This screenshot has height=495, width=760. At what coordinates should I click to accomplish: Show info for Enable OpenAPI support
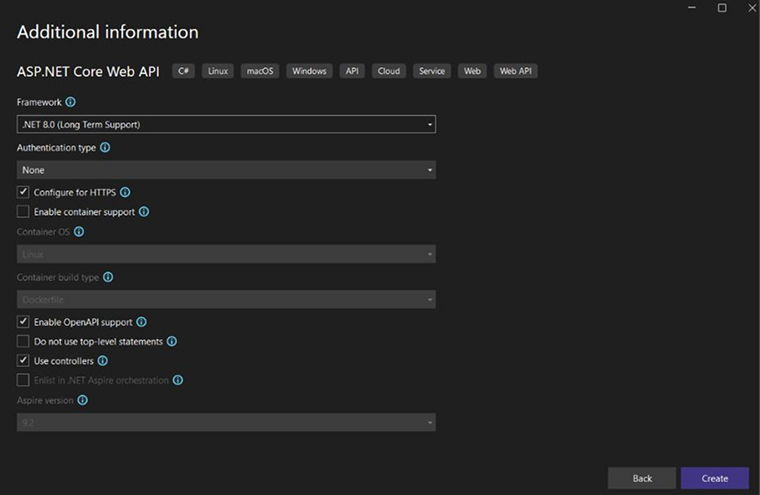pyautogui.click(x=141, y=322)
